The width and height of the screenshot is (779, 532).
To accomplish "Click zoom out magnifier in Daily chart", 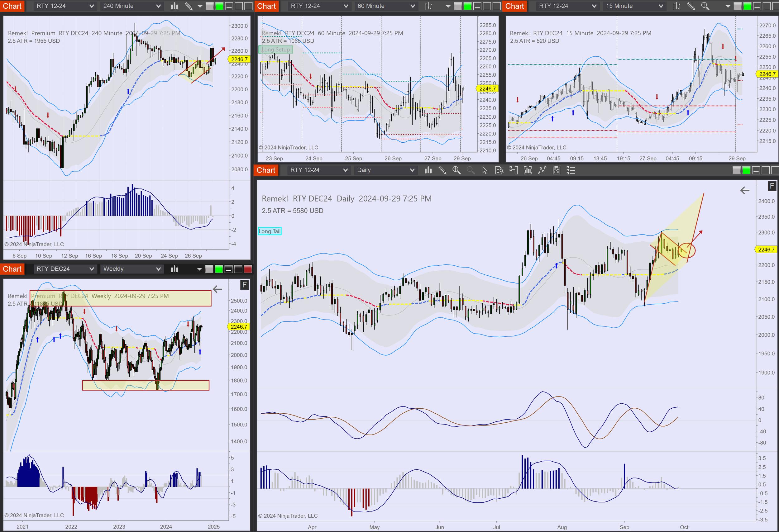I will pos(471,170).
